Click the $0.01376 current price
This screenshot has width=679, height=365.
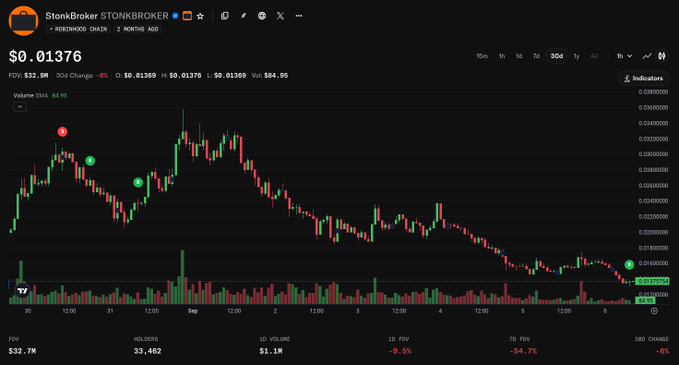point(45,57)
